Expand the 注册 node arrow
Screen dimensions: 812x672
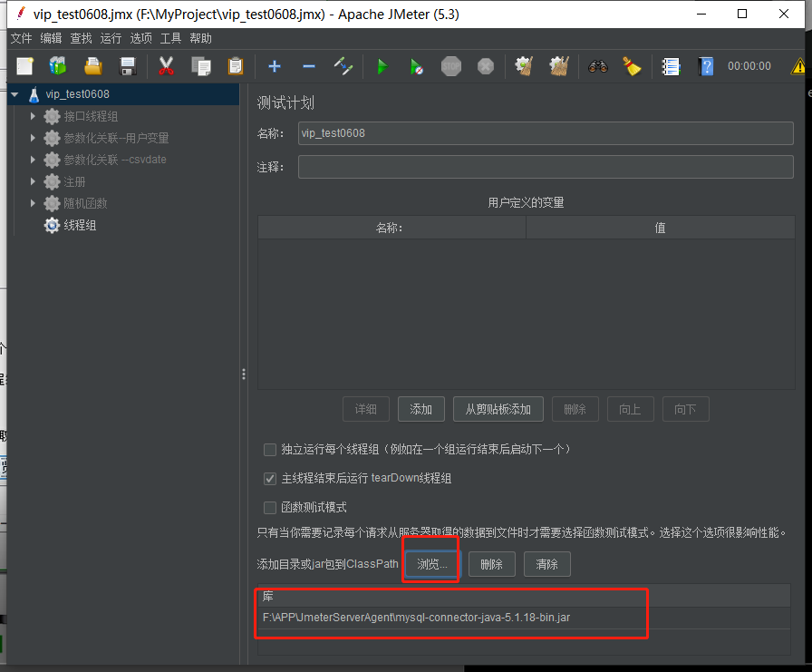point(33,181)
